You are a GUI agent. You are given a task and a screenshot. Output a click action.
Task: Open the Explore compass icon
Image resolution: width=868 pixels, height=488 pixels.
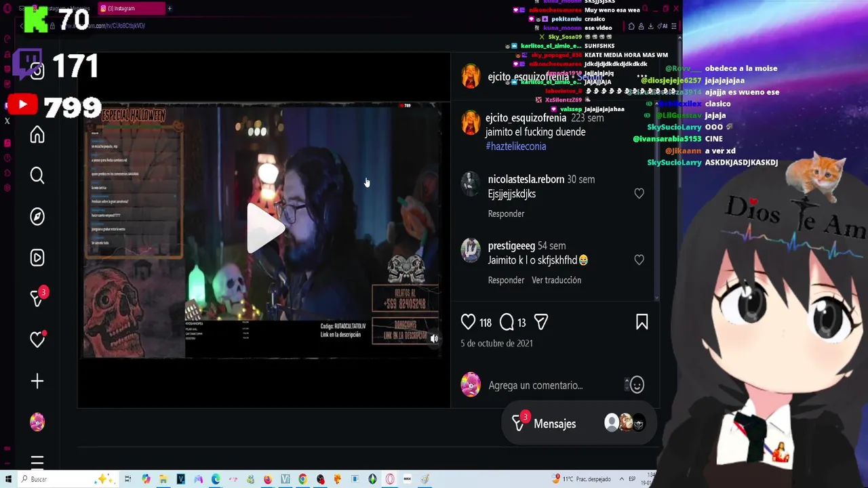point(37,216)
